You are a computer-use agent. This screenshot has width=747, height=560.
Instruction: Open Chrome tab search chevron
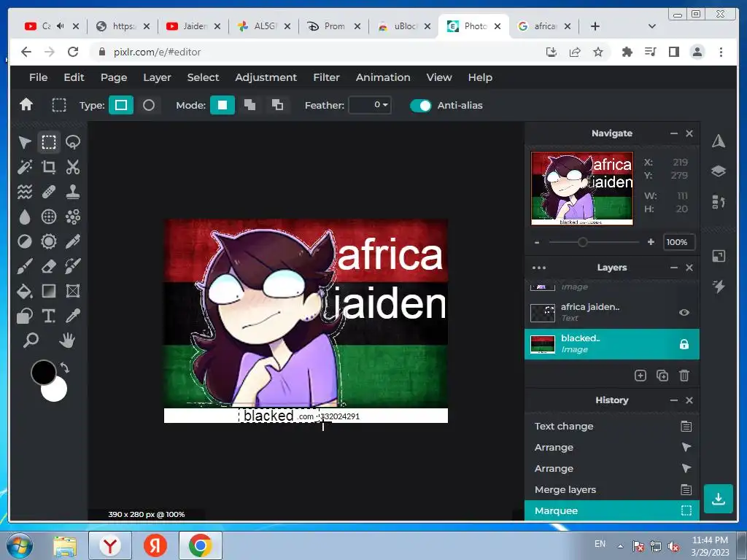651,26
